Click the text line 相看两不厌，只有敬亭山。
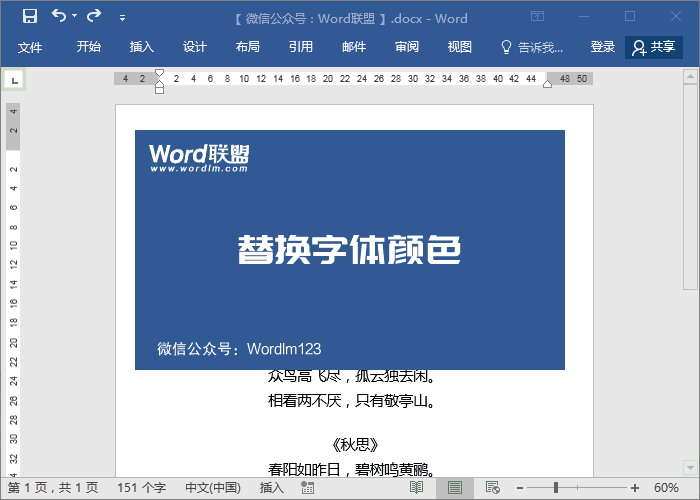 352,401
